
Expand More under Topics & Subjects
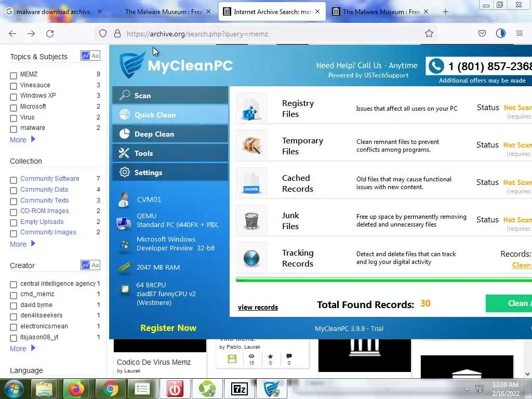pyautogui.click(x=22, y=139)
